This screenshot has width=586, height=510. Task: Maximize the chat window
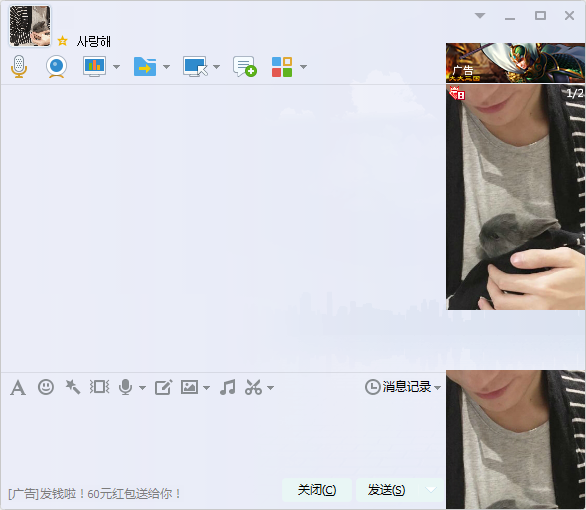[540, 16]
